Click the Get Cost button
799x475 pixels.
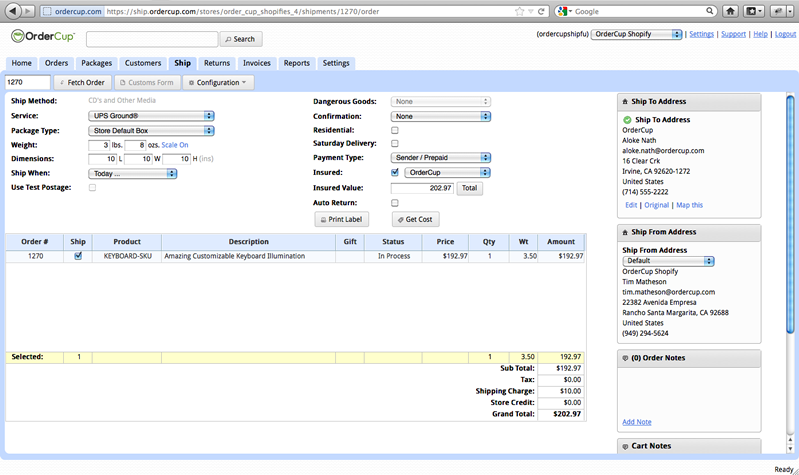(415, 219)
